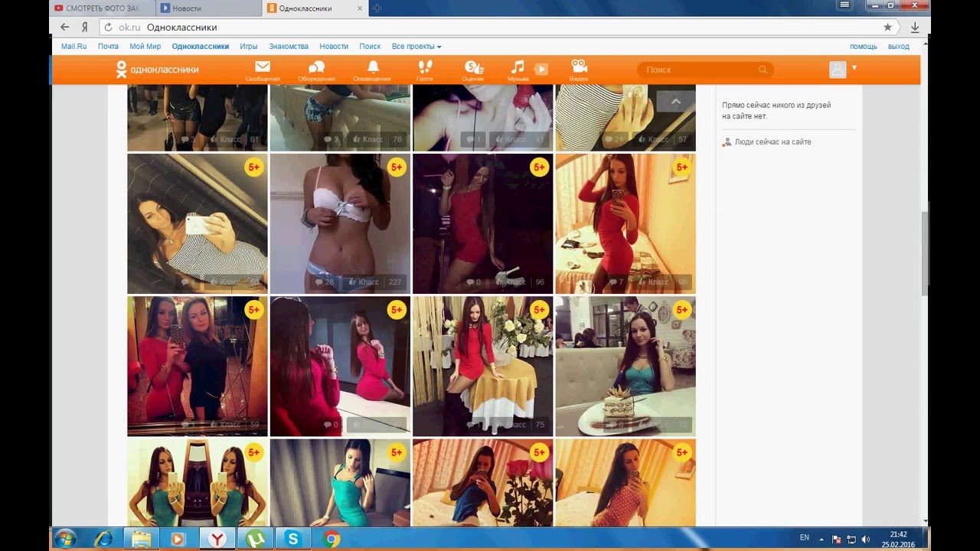980x551 pixels.
Task: Bookmark the page with the star icon
Action: tap(888, 27)
